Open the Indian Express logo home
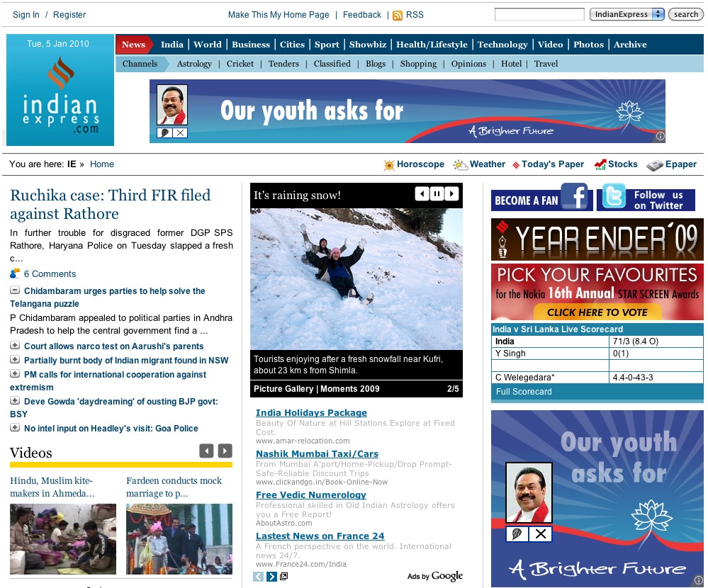This screenshot has width=708, height=588. (60, 90)
